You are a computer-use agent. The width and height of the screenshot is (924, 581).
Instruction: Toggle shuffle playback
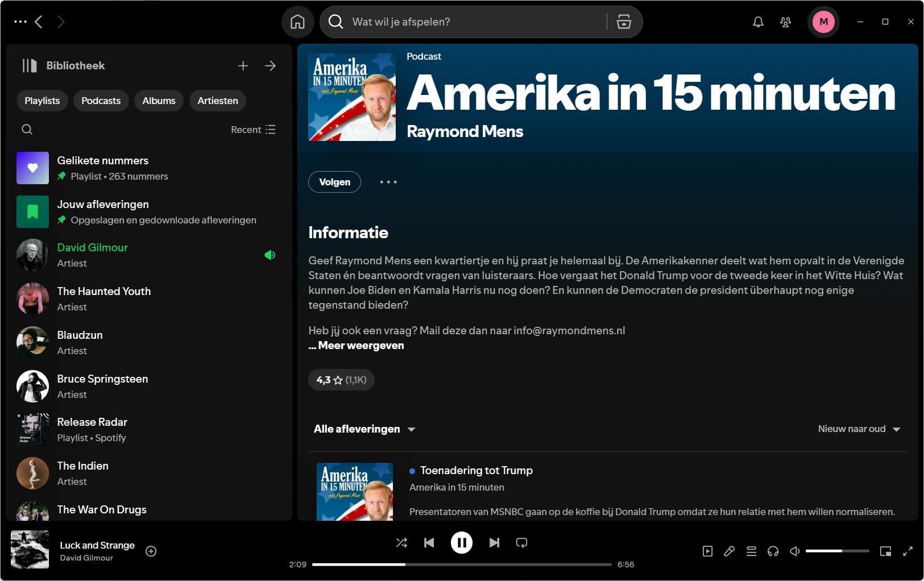pos(401,543)
